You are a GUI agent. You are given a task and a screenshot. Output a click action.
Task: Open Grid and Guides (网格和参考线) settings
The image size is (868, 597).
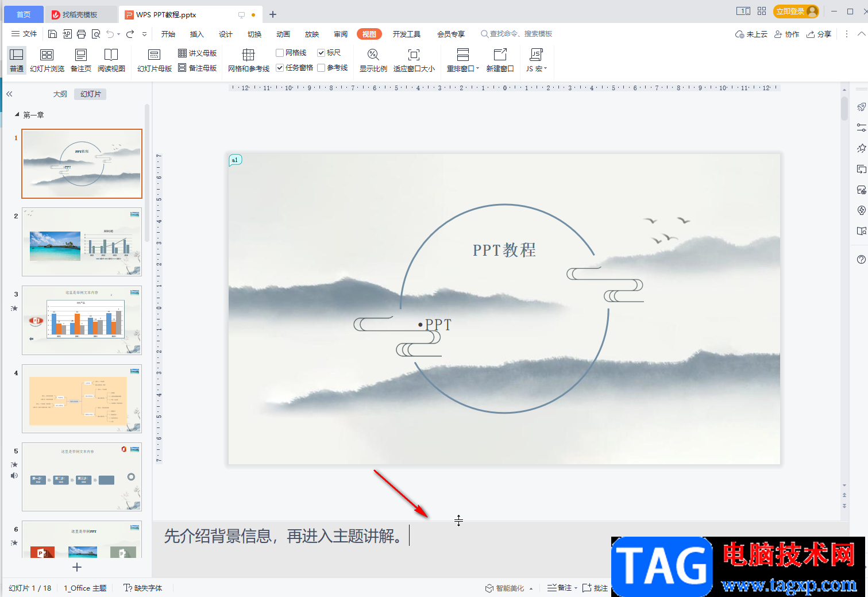coord(248,60)
